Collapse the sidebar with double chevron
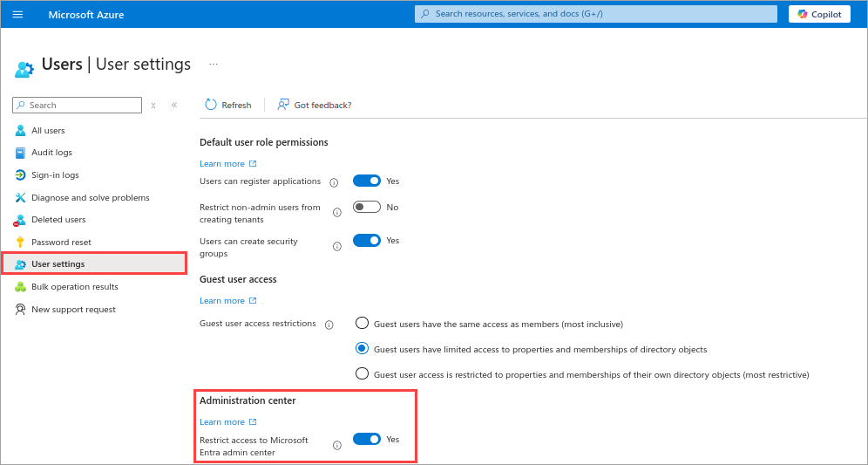This screenshot has height=465, width=868. [174, 105]
